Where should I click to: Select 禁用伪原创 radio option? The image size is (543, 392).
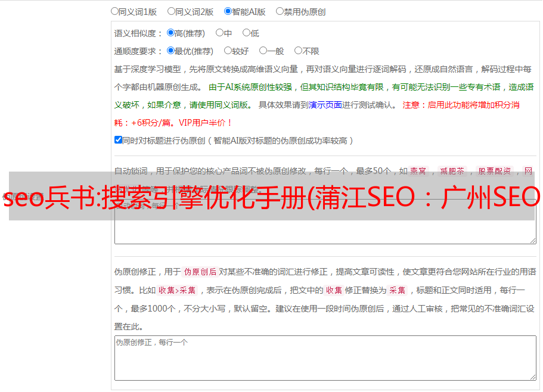280,11
